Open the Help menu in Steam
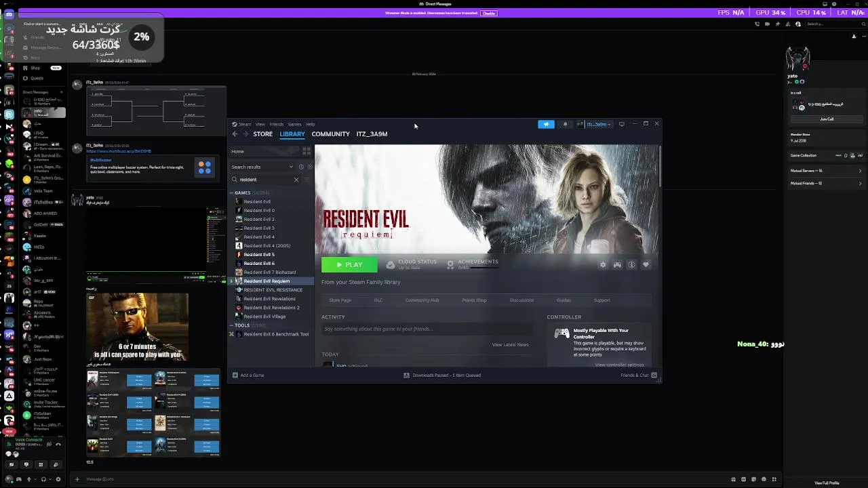The width and height of the screenshot is (868, 488). click(310, 124)
